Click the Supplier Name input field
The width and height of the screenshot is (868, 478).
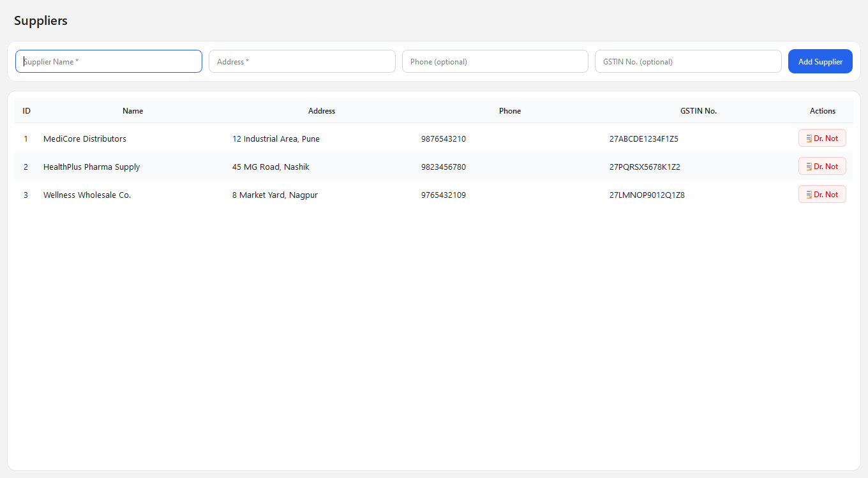pos(108,61)
